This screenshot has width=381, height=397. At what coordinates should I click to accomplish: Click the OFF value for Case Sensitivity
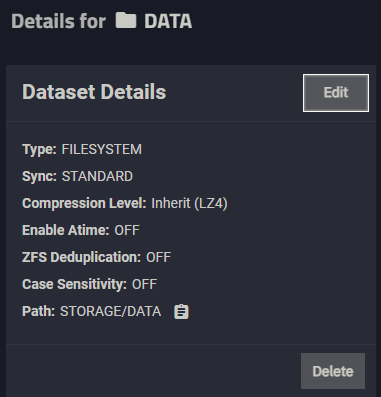coord(144,284)
